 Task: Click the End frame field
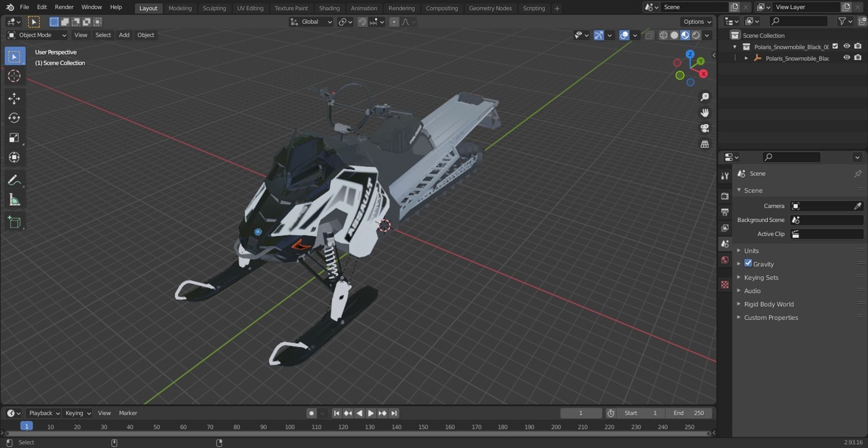click(x=689, y=413)
